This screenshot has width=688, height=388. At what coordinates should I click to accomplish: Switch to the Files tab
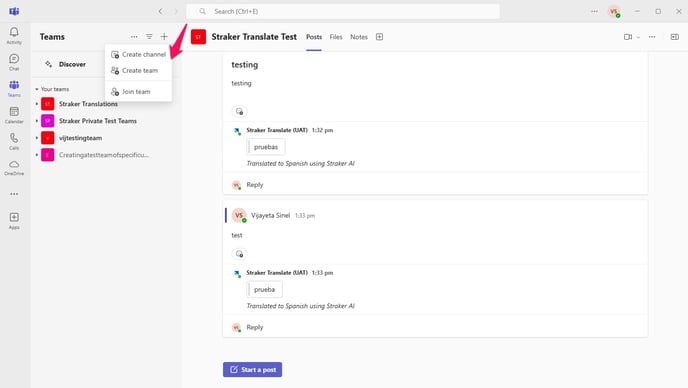[x=336, y=37]
